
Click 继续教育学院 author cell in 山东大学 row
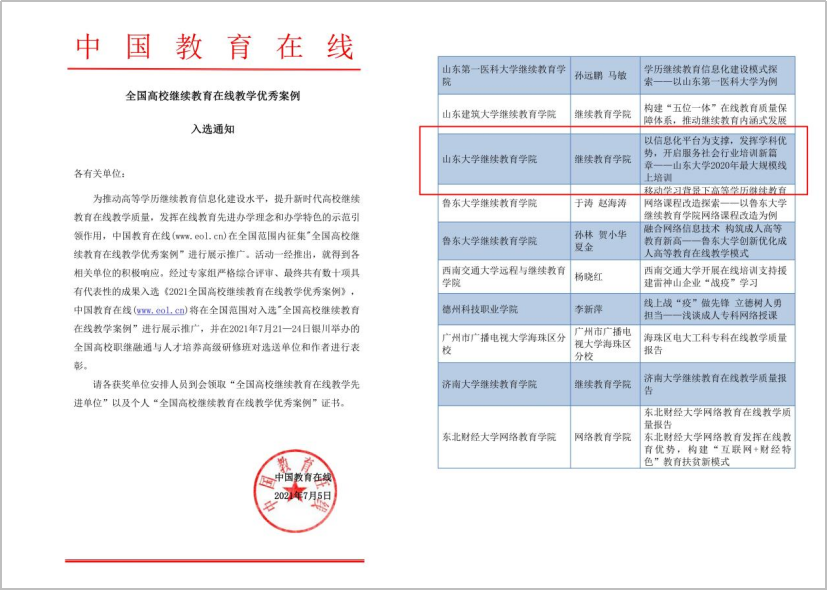605,159
